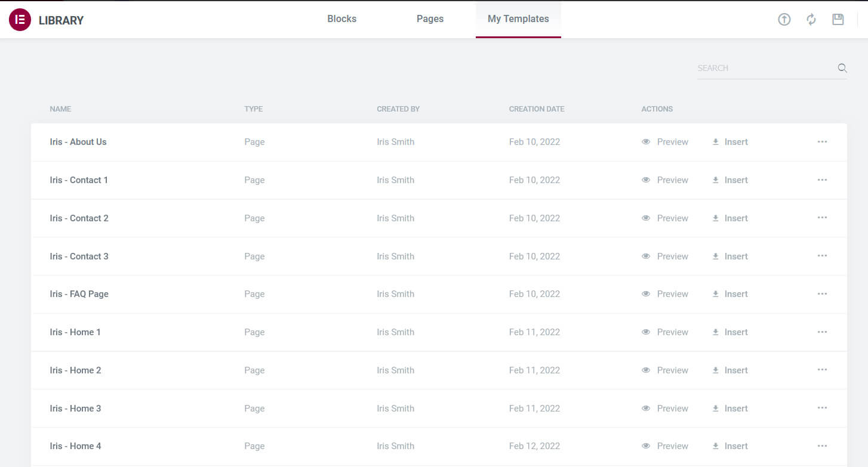Preview the Iris - FAQ Page template
868x467 pixels.
665,294
